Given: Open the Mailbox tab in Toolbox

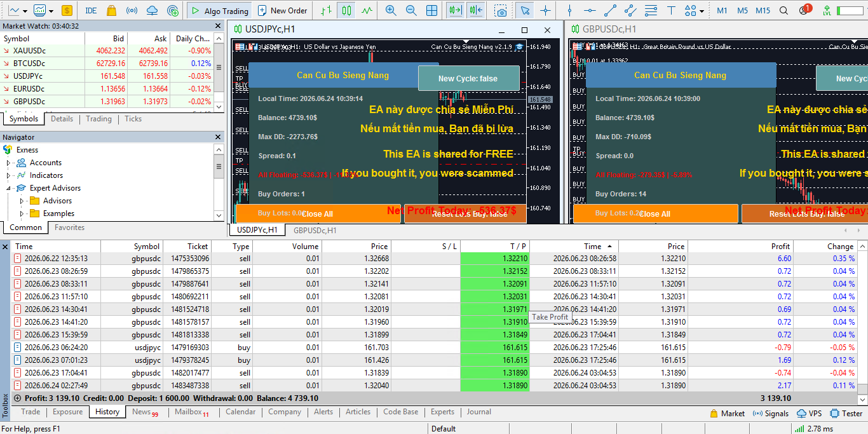Looking at the screenshot, I should click(x=191, y=412).
